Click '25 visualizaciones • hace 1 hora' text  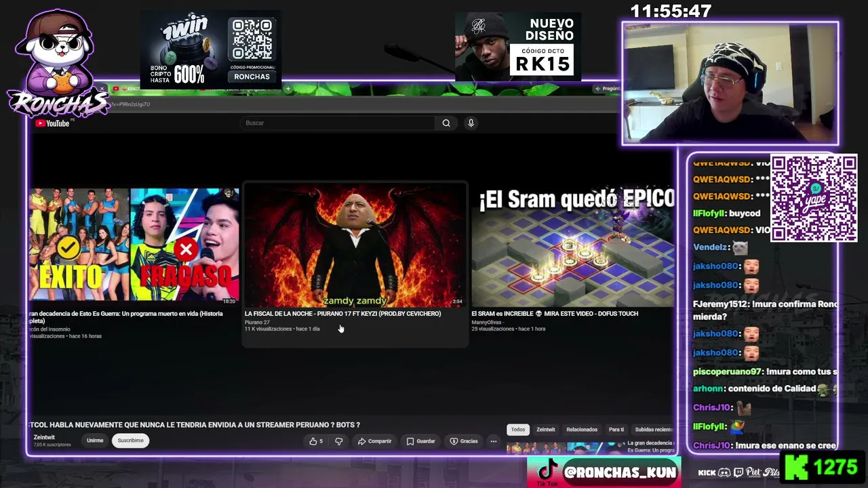point(509,329)
